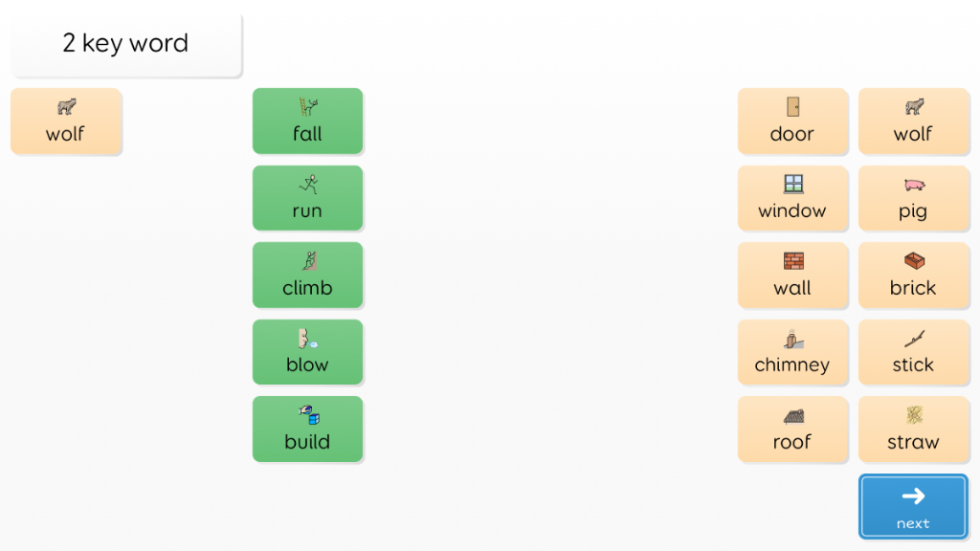Click the 'straw' text label

913,442
